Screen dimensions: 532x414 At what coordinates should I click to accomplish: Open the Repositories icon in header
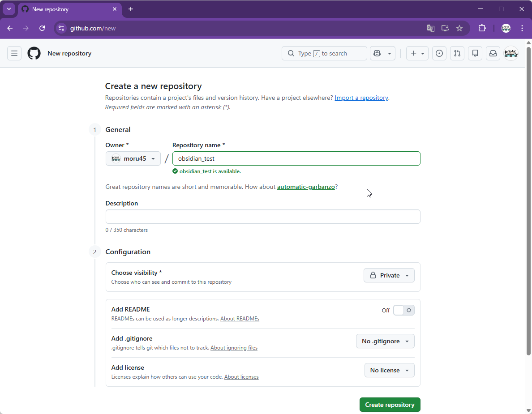475,53
